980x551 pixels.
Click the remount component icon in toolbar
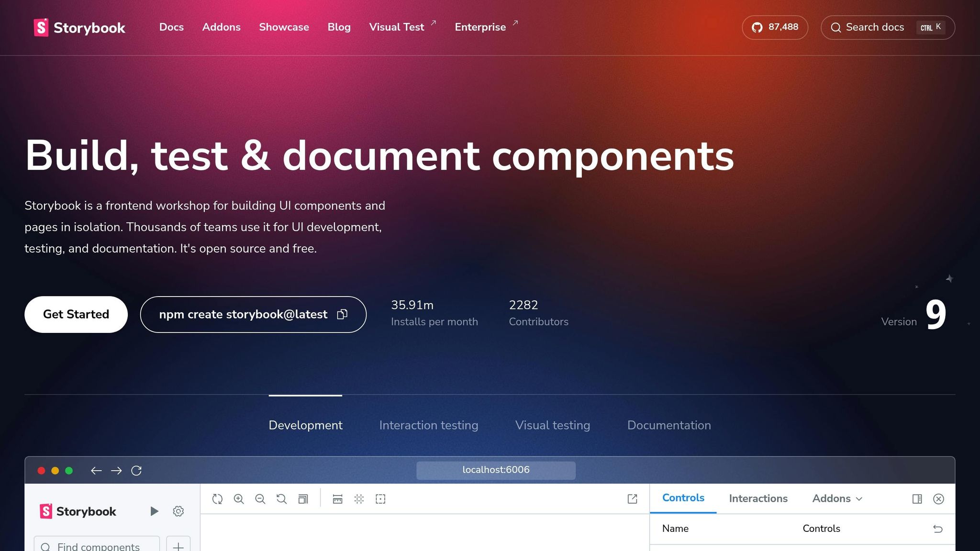pos(217,499)
